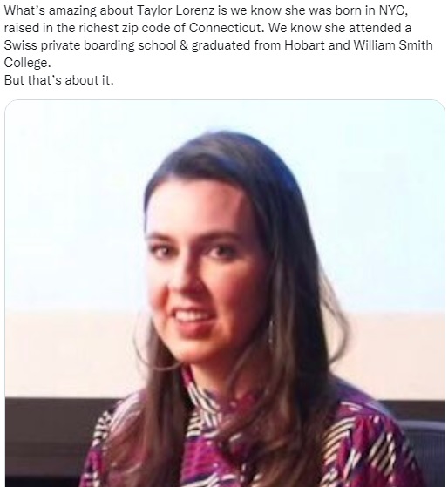Open the attached photo in the tweet

pyautogui.click(x=225, y=294)
